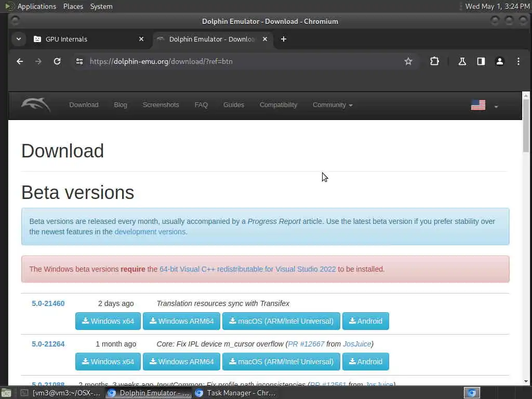Click the forward navigation arrow
Viewport: 532px width, 399px height.
(x=38, y=61)
